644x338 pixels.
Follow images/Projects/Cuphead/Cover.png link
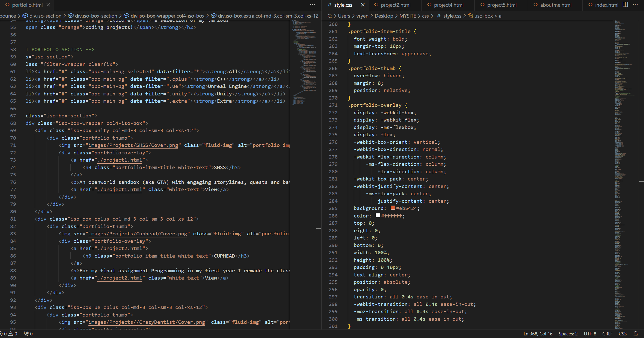coord(138,234)
